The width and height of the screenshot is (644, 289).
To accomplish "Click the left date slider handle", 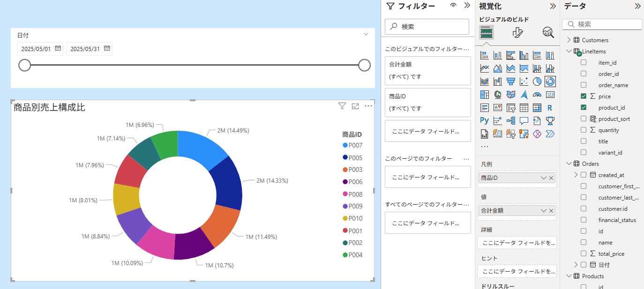I will point(24,65).
